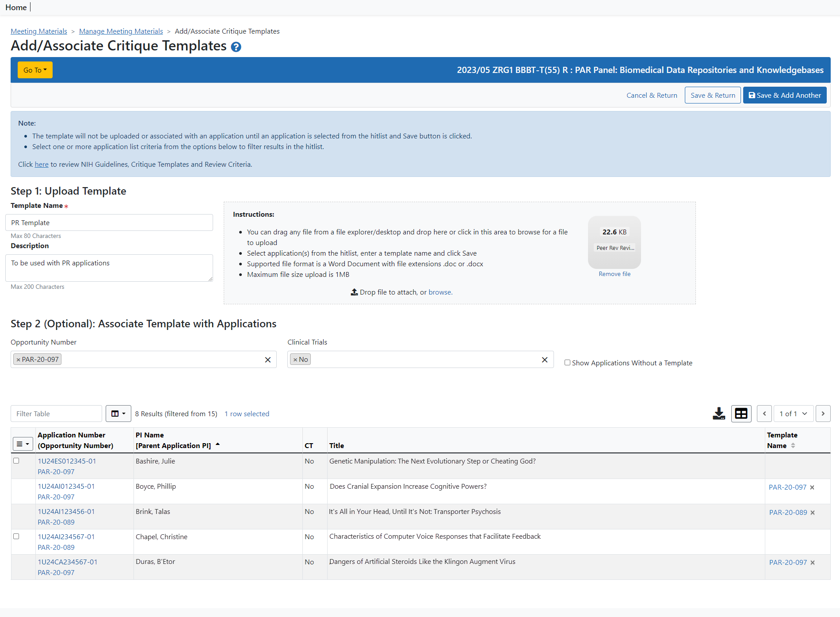This screenshot has width=840, height=617.
Task: Open the Opportunity Number select box
Action: pyautogui.click(x=144, y=360)
